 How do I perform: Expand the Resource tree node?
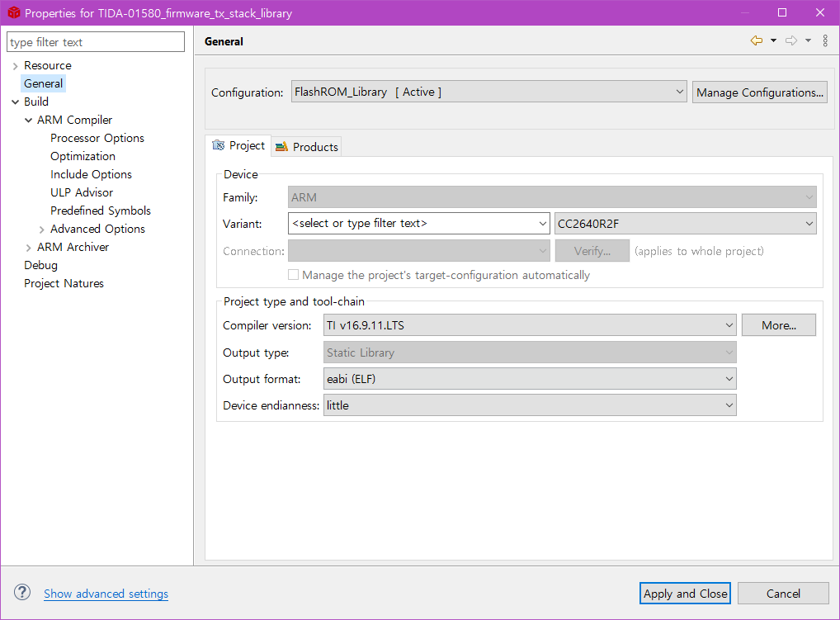(15, 66)
